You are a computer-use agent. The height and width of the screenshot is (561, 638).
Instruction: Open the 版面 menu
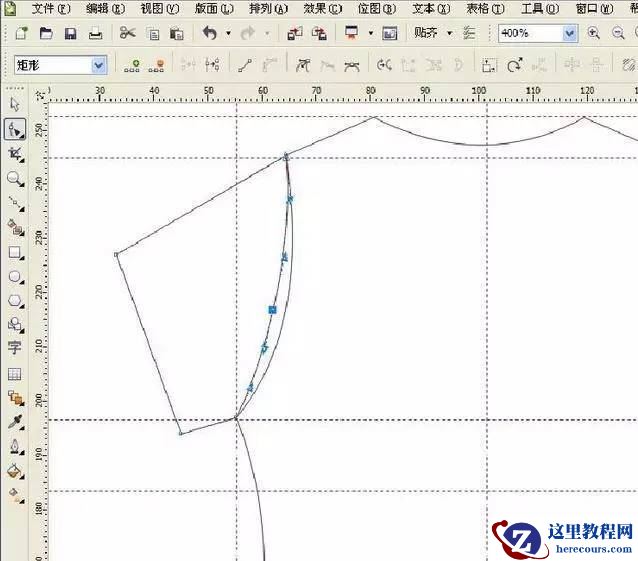(x=214, y=9)
